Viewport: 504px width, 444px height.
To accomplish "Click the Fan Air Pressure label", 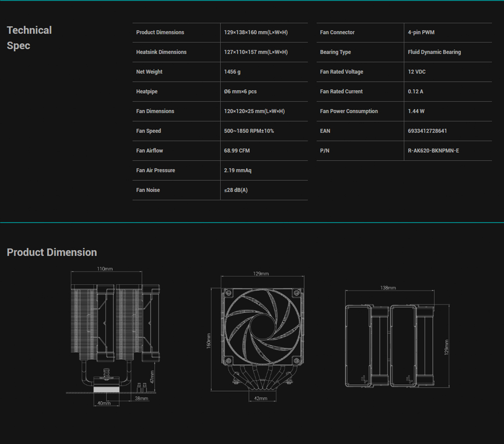I will click(x=156, y=171).
